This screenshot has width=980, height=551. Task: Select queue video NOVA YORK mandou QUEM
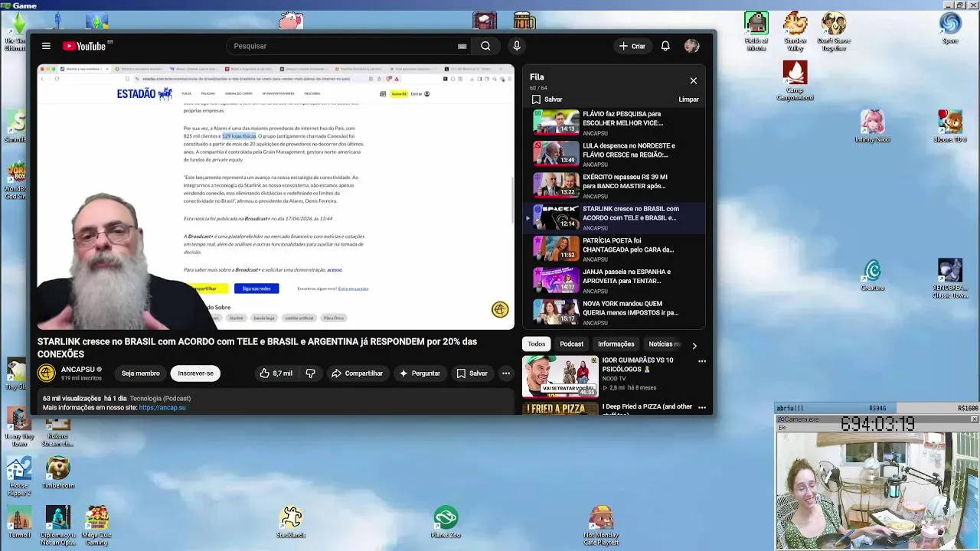tap(616, 312)
